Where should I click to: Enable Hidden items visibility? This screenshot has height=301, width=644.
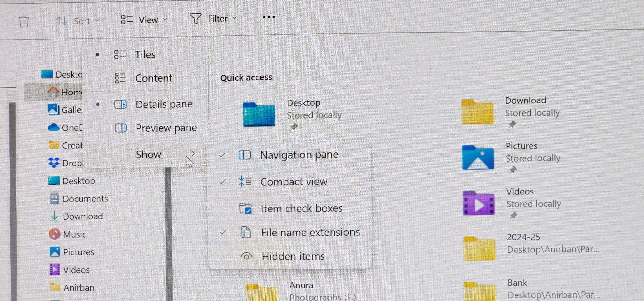(293, 256)
